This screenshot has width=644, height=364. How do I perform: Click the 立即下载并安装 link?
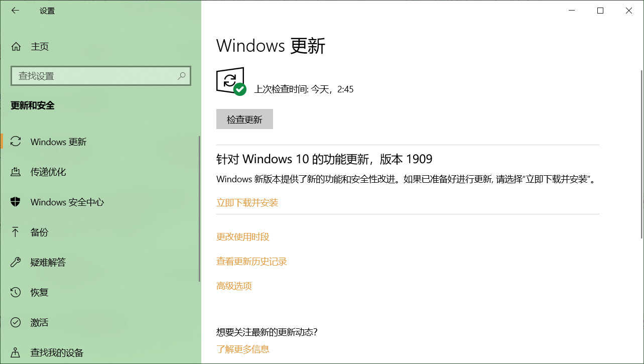pyautogui.click(x=247, y=203)
